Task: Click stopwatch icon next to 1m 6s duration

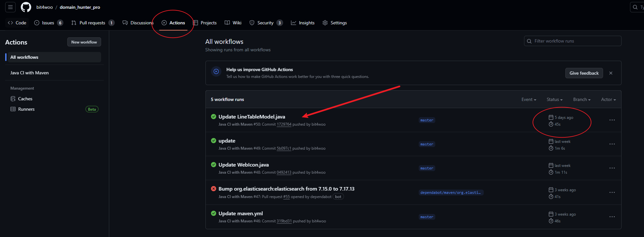Action: pyautogui.click(x=551, y=148)
